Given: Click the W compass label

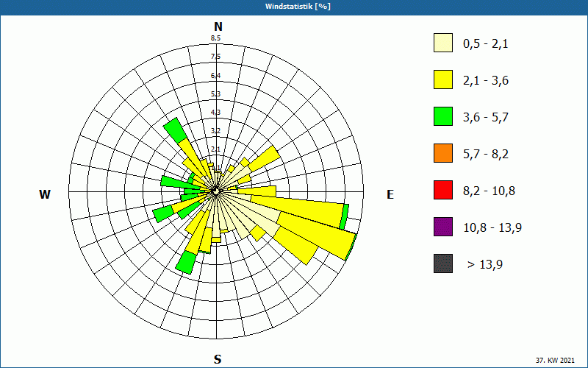Looking at the screenshot, I should (45, 194).
